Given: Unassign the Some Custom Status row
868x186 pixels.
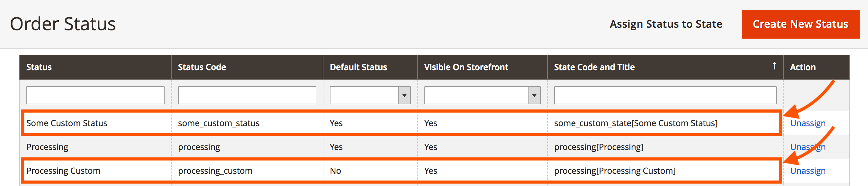Looking at the screenshot, I should point(808,123).
